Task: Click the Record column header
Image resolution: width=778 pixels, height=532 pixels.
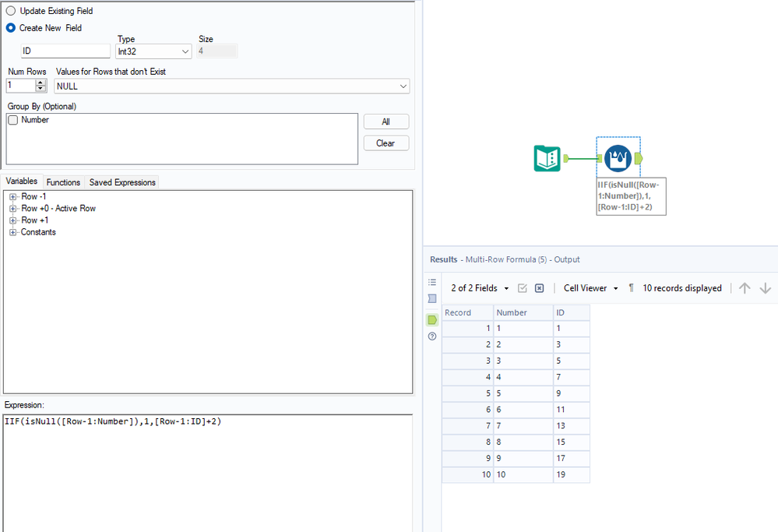Action: 467,313
